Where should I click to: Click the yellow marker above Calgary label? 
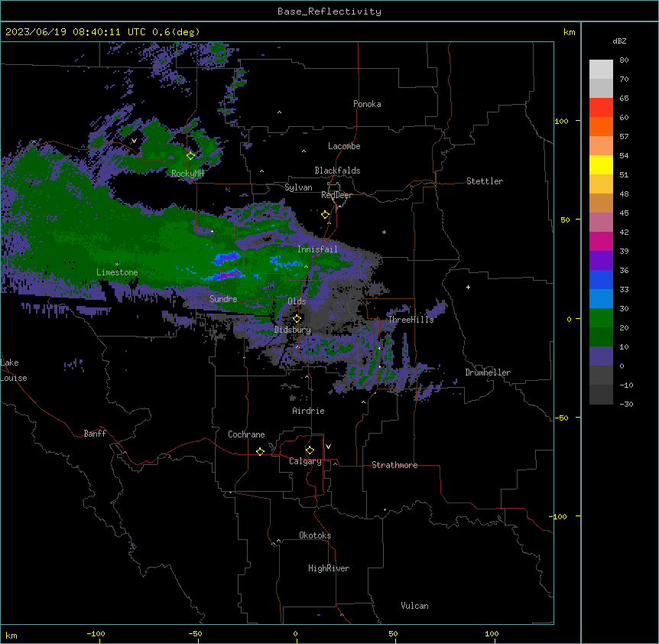(x=310, y=450)
